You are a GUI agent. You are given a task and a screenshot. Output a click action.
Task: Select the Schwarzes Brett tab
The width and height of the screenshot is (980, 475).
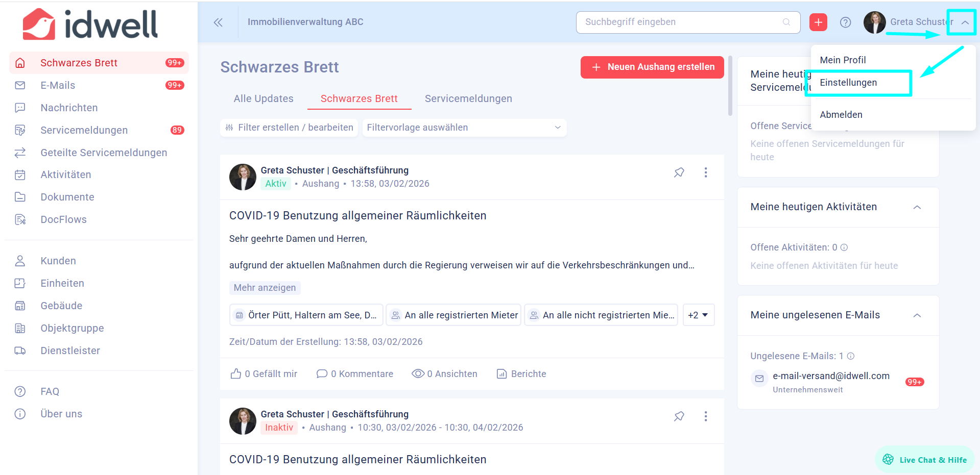tap(359, 98)
